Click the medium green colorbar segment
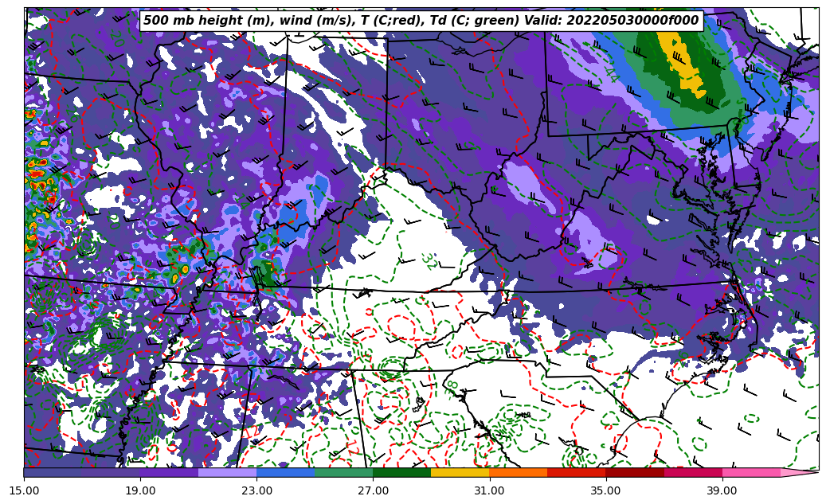This screenshot has width=826, height=504. (x=343, y=472)
